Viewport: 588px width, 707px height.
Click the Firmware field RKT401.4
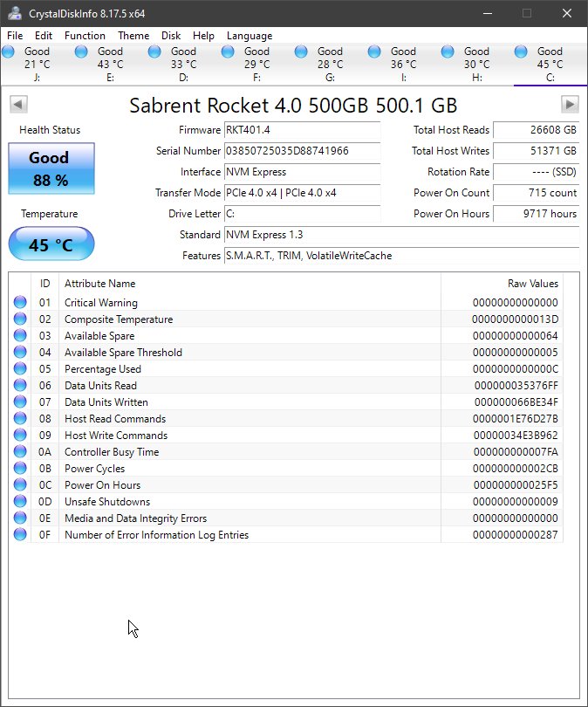click(x=303, y=130)
